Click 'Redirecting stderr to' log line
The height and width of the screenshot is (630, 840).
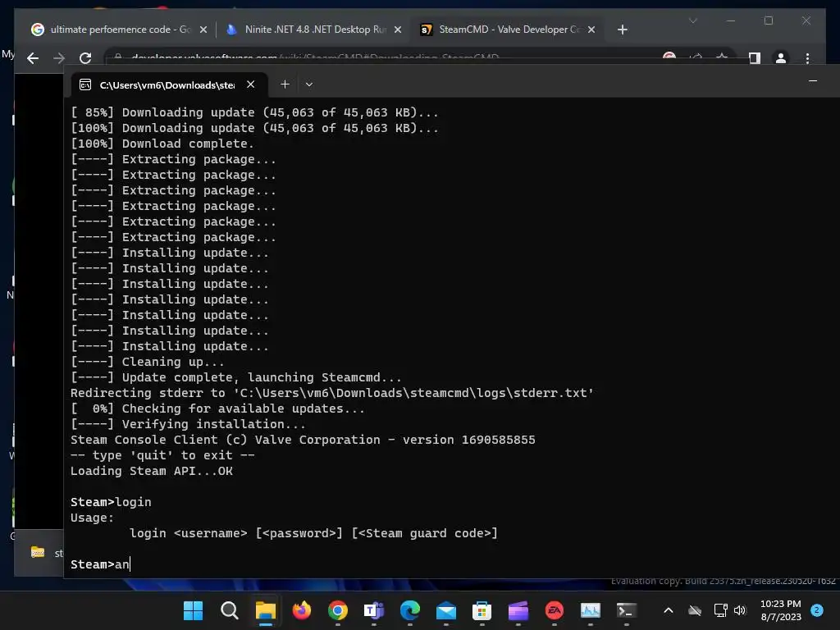pos(332,393)
